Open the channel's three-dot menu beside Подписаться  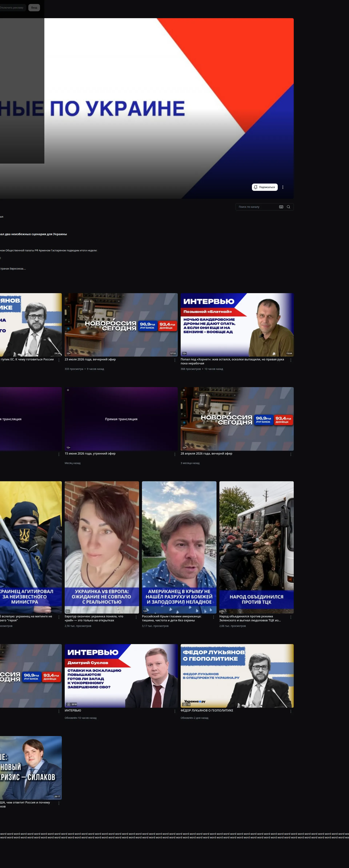pos(283,187)
